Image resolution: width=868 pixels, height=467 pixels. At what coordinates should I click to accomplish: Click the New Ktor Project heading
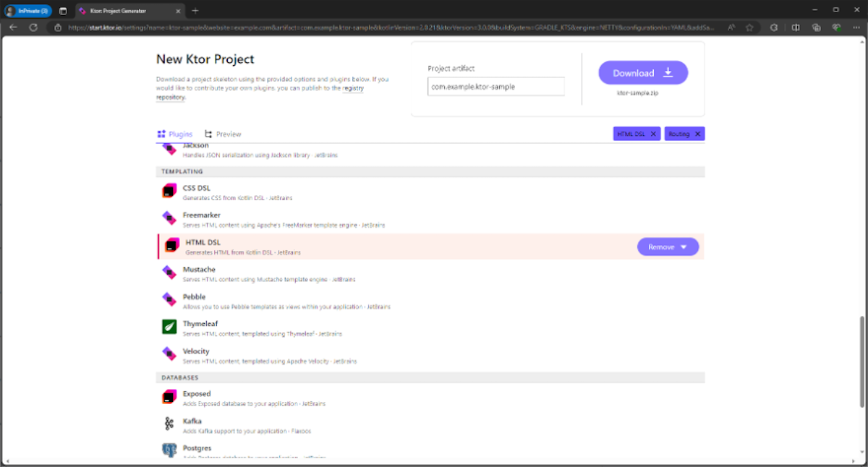pyautogui.click(x=205, y=59)
